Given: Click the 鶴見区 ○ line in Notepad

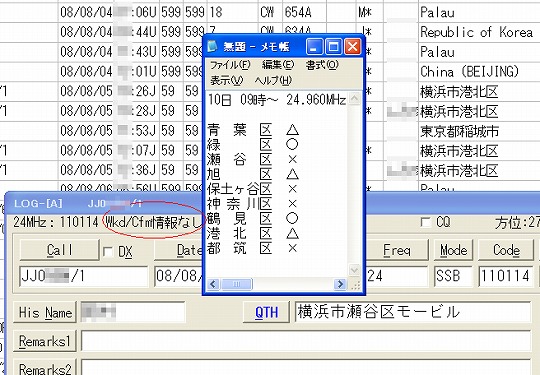Looking at the screenshot, I should [x=253, y=219].
